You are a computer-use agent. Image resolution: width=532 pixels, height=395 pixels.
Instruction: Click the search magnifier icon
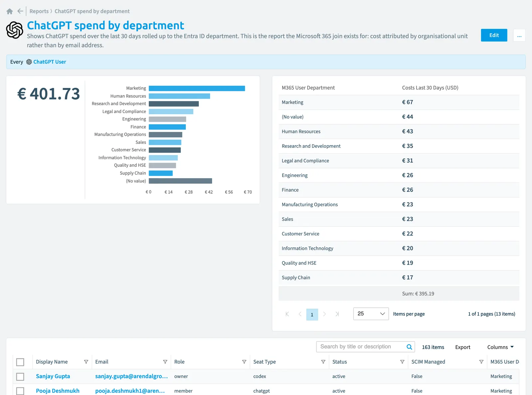click(x=409, y=347)
